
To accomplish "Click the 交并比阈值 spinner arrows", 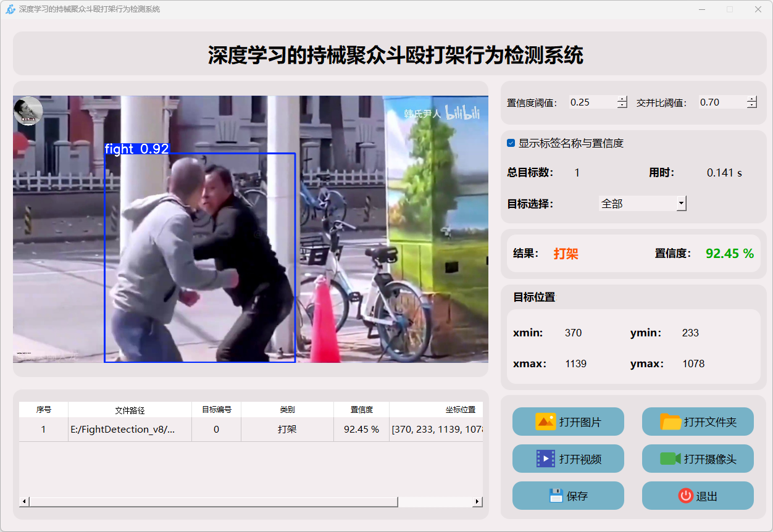I will [x=751, y=102].
